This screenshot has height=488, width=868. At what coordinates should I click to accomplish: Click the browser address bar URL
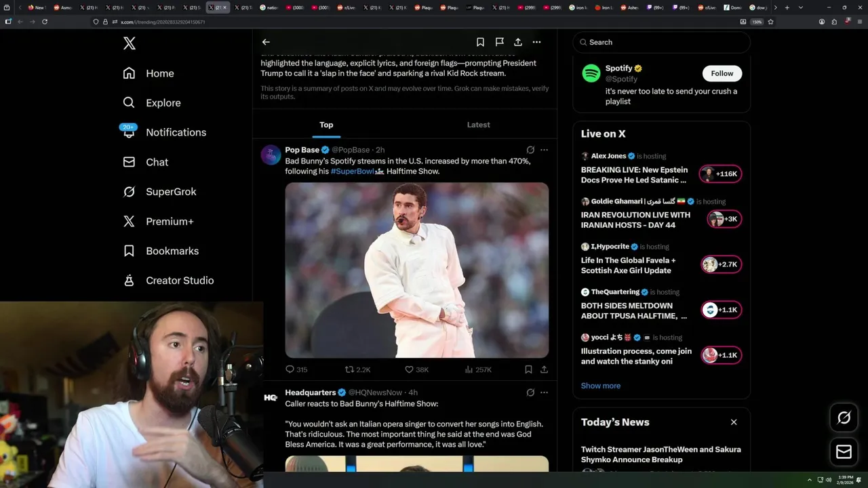pos(163,22)
